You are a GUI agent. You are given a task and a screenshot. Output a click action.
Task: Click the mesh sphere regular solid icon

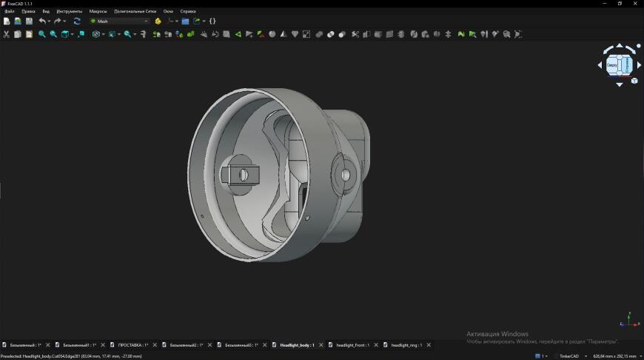272,34
